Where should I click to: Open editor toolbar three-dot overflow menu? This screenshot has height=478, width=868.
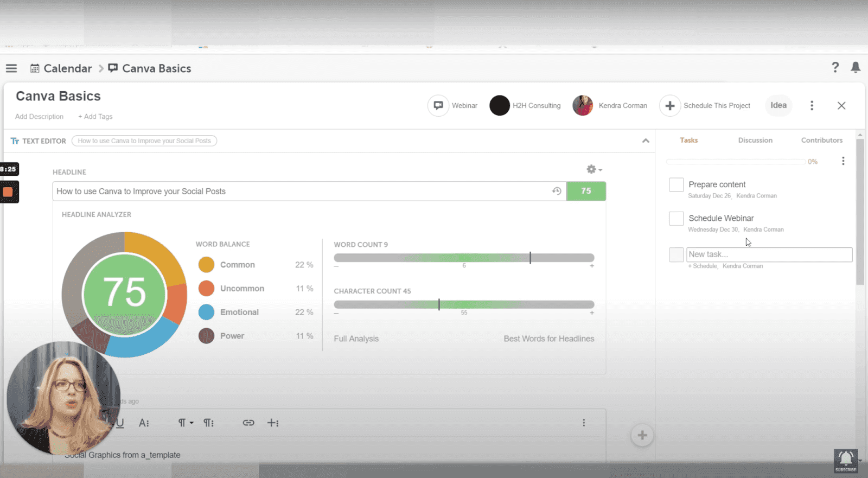coord(584,423)
